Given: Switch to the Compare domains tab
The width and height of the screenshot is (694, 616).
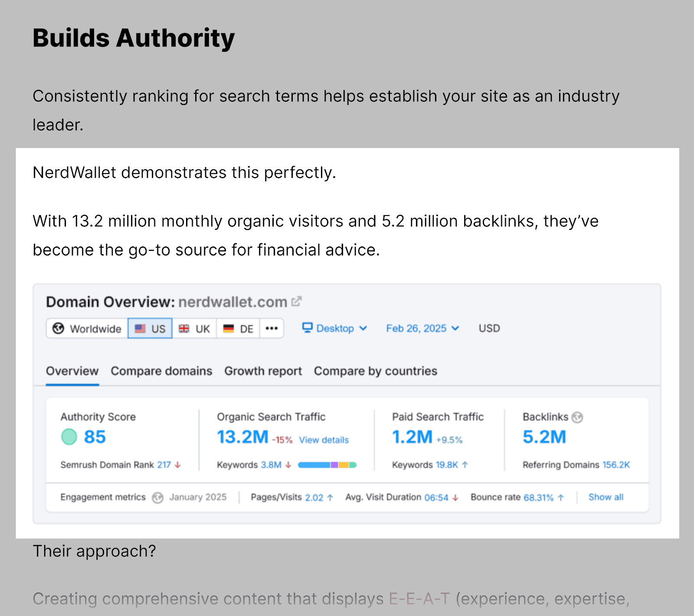Looking at the screenshot, I should (161, 371).
